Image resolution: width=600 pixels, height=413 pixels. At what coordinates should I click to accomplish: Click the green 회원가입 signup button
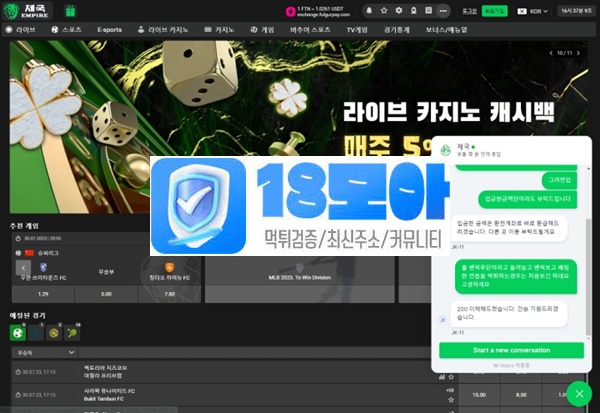494,11
